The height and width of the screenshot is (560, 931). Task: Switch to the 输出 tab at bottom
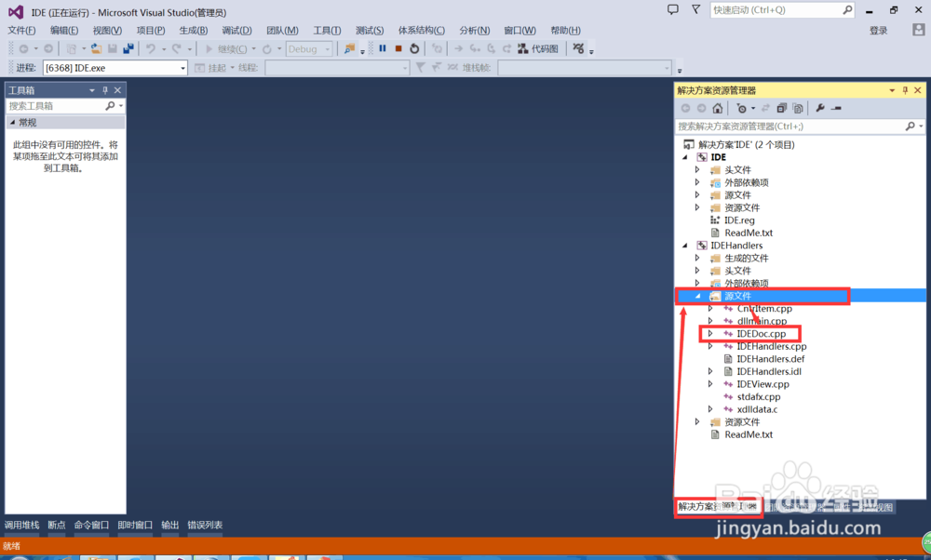[169, 525]
